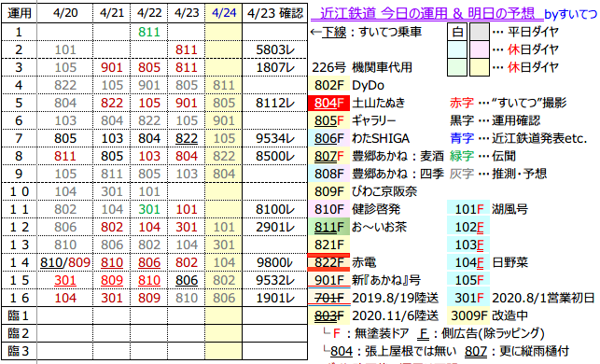Select the 4/20 column header

pyautogui.click(x=65, y=13)
